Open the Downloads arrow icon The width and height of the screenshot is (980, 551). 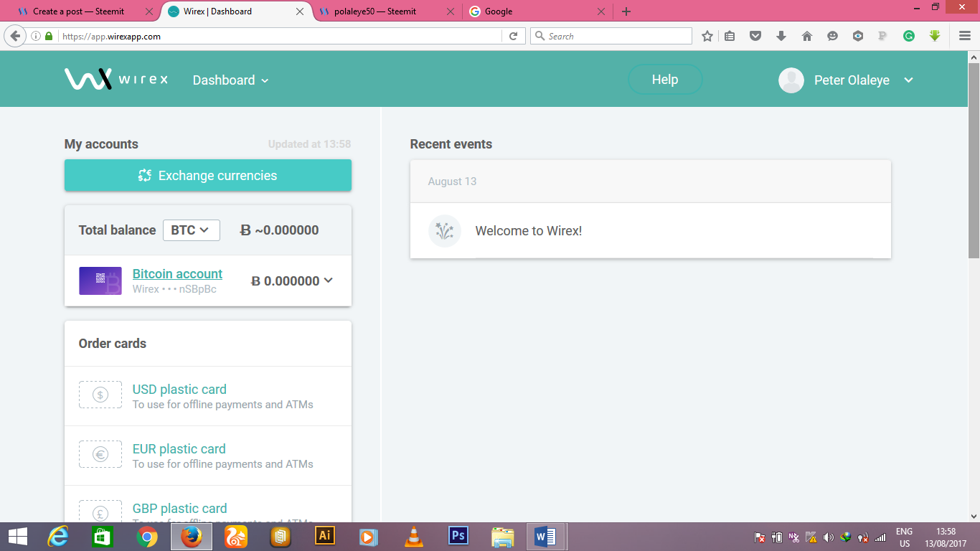pyautogui.click(x=781, y=35)
